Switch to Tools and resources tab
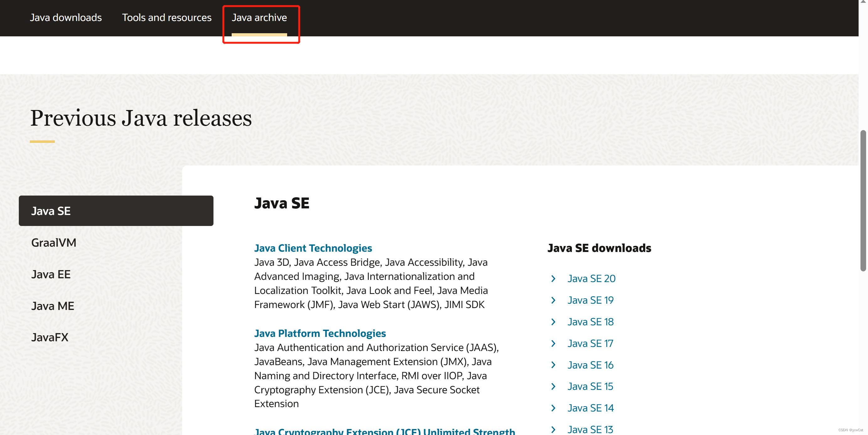Viewport: 868px width, 435px height. click(x=166, y=18)
